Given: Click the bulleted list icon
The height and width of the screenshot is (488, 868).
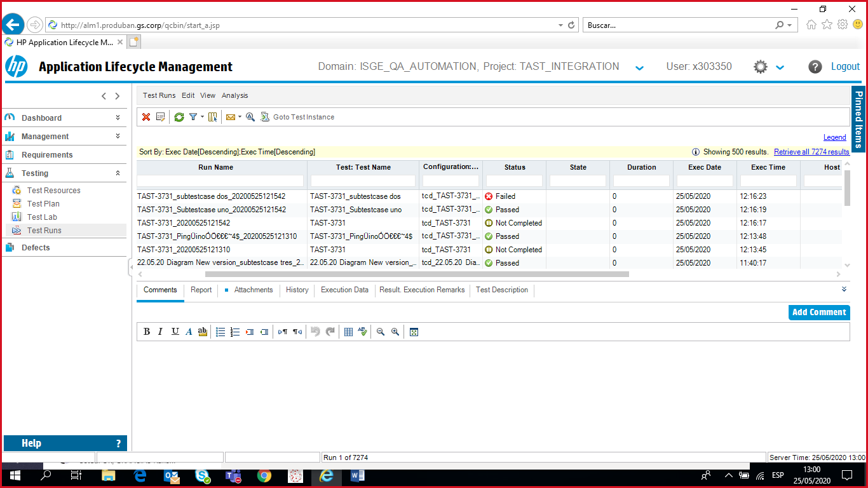Looking at the screenshot, I should pos(220,332).
